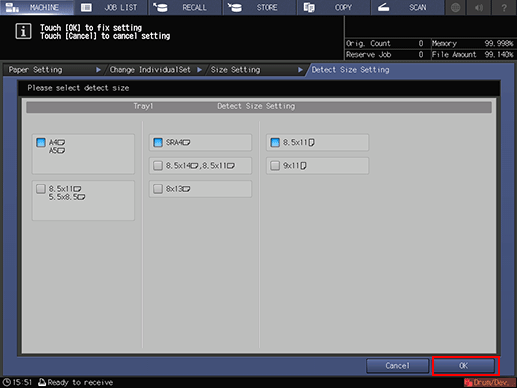Open the STORE screen

[x=259, y=7]
